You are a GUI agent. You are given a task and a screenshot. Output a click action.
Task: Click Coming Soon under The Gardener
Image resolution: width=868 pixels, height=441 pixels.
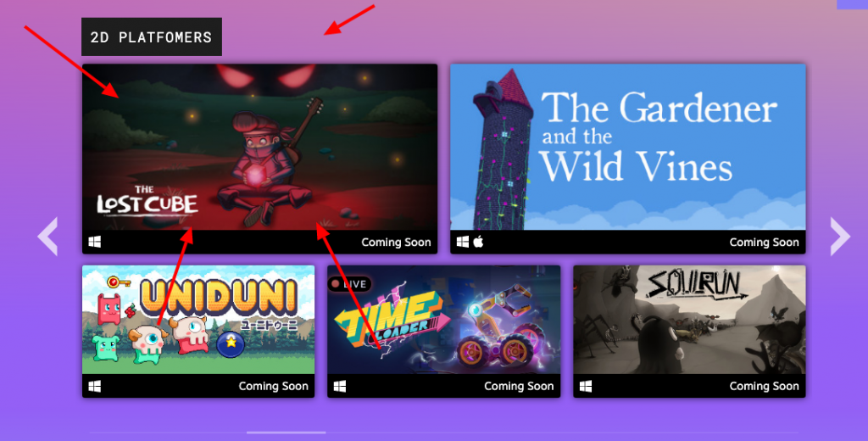[764, 242]
